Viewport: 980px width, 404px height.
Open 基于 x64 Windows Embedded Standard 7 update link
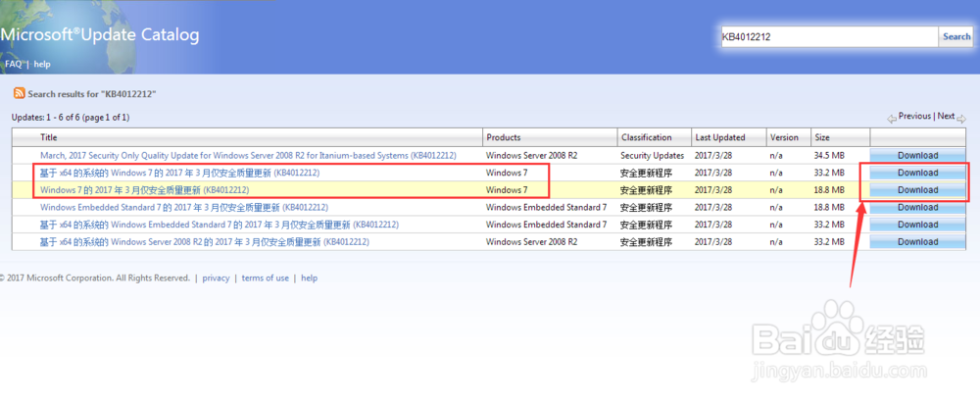(x=220, y=225)
